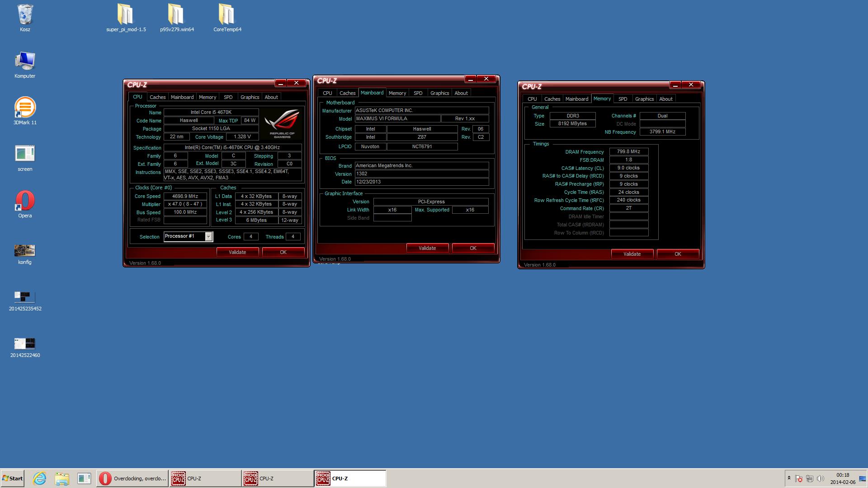Viewport: 868px width, 488px height.
Task: Open Mainboard tab in the left CPU-Z window
Action: (x=182, y=97)
